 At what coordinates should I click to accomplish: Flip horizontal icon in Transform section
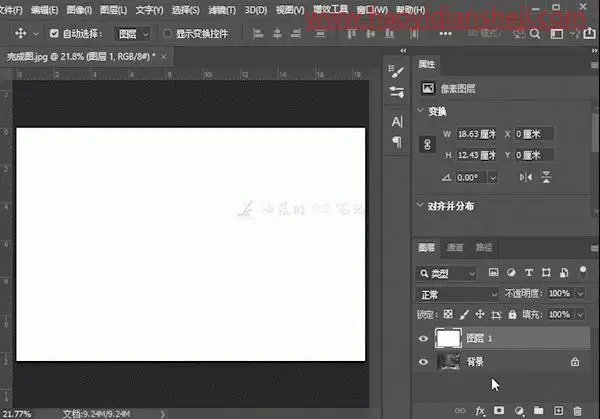point(525,178)
